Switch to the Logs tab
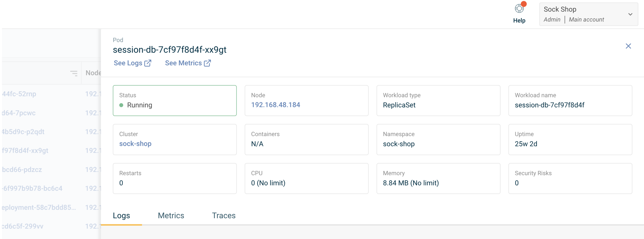The height and width of the screenshot is (239, 644). pos(121,215)
